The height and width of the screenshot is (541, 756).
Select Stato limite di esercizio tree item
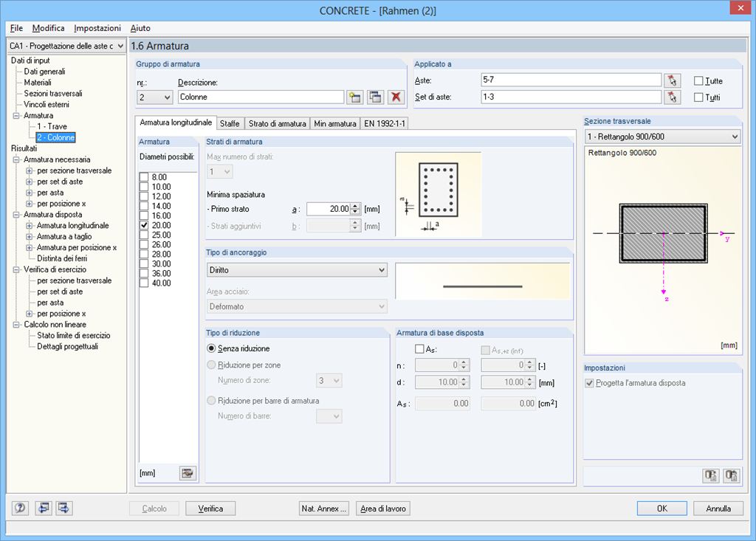[74, 335]
